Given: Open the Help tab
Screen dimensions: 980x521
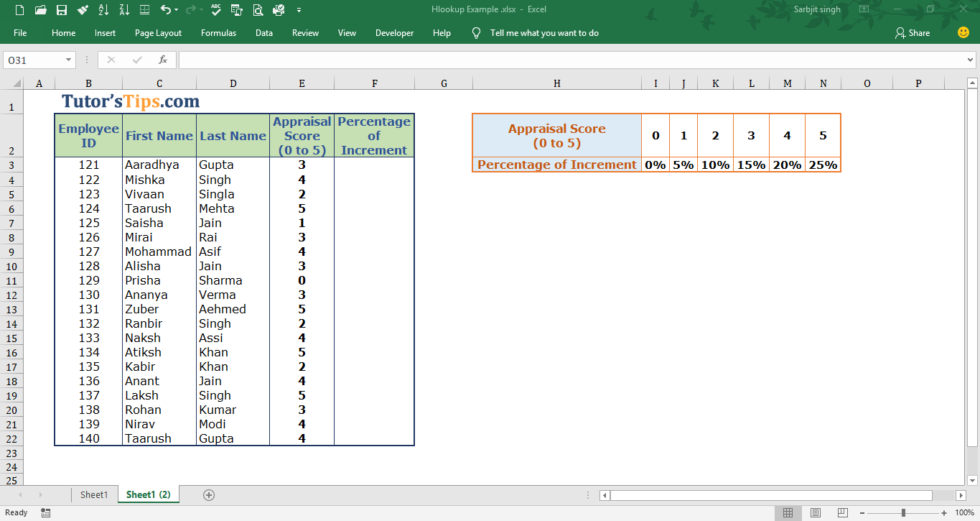Looking at the screenshot, I should 442,33.
